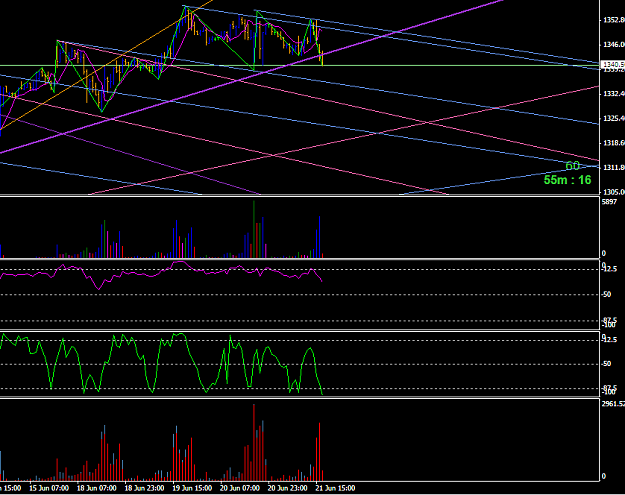Click the 15 Jun 07:00 time label
625x495 pixels.
49,488
